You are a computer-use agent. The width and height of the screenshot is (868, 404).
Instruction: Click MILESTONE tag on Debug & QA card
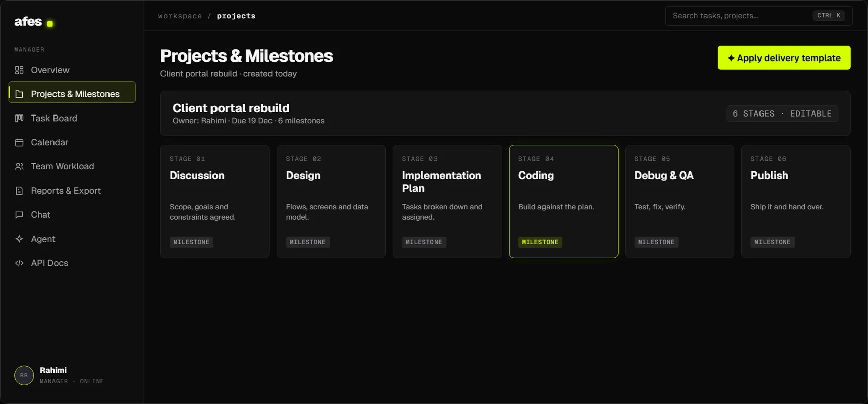[657, 242]
